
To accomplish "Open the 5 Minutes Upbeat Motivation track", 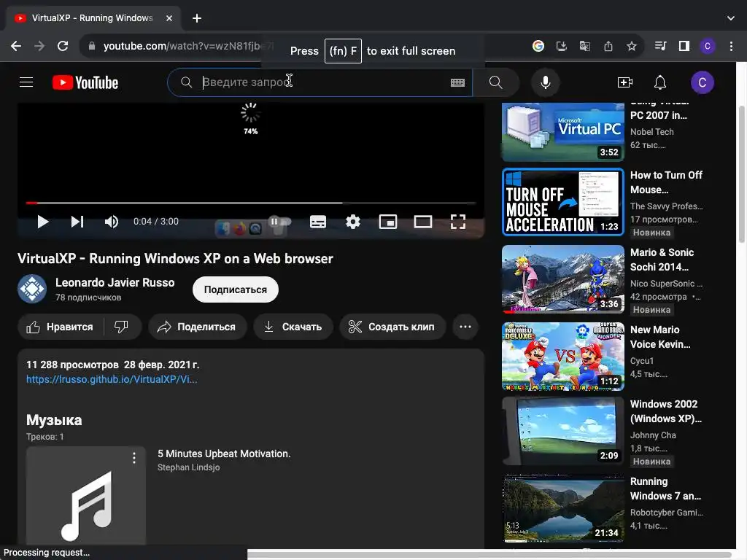I will coord(224,454).
